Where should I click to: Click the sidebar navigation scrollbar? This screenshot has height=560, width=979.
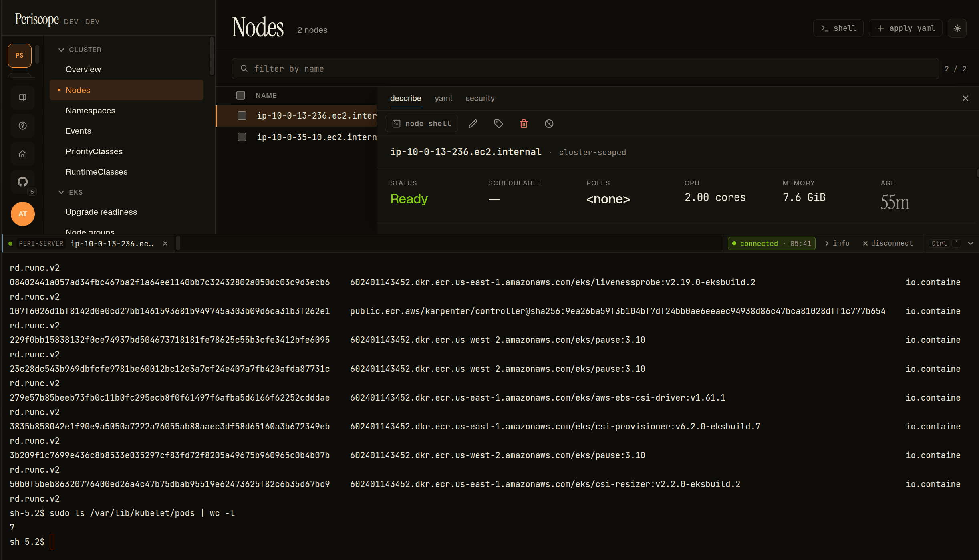(x=212, y=56)
